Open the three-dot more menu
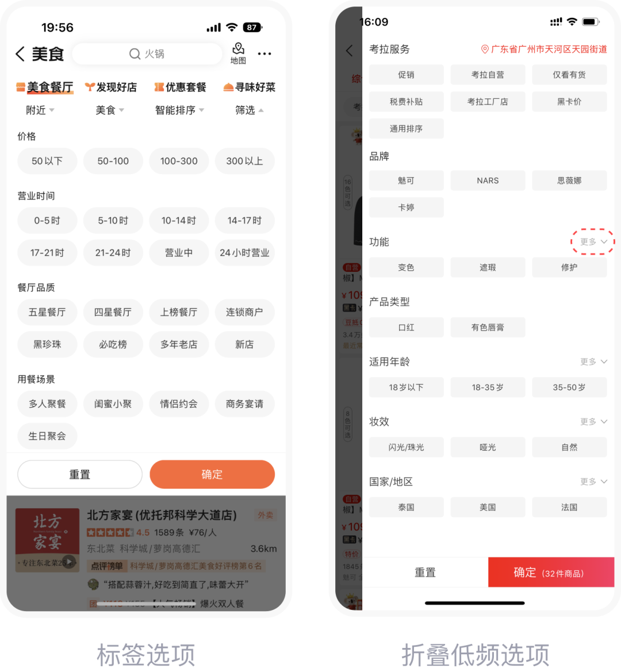Screen dimensions: 621x672 (x=264, y=53)
